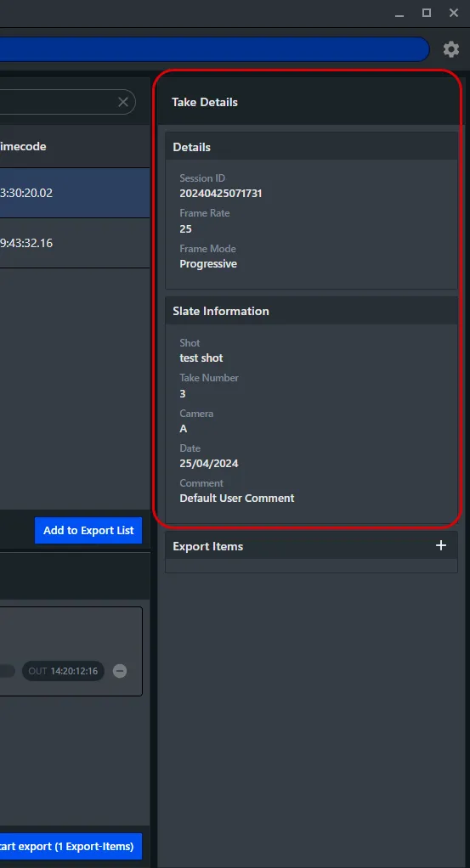
Task: Click the Slate Information header
Action: (x=311, y=311)
